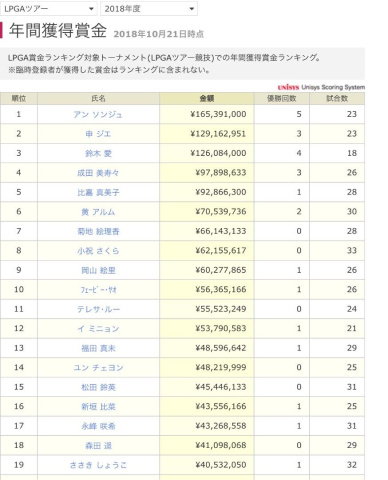Viewport: 388px width, 480px height.
Task: Open player 黄 アルム profile link
Action: tap(98, 212)
